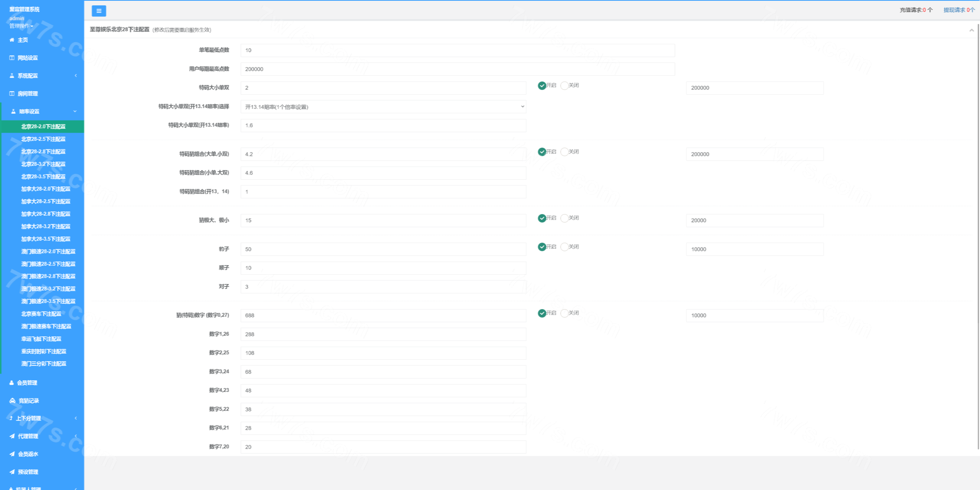
Task: Click the 单笔最低点数 input field
Action: coord(457,50)
